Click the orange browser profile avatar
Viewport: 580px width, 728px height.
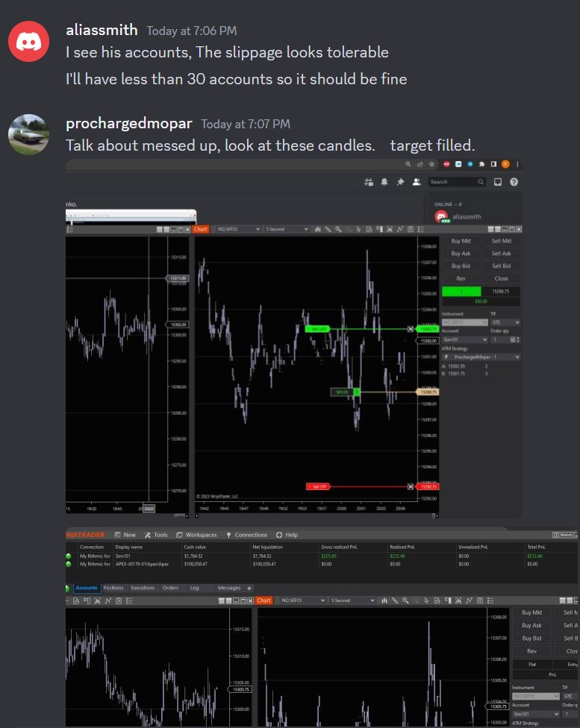505,164
